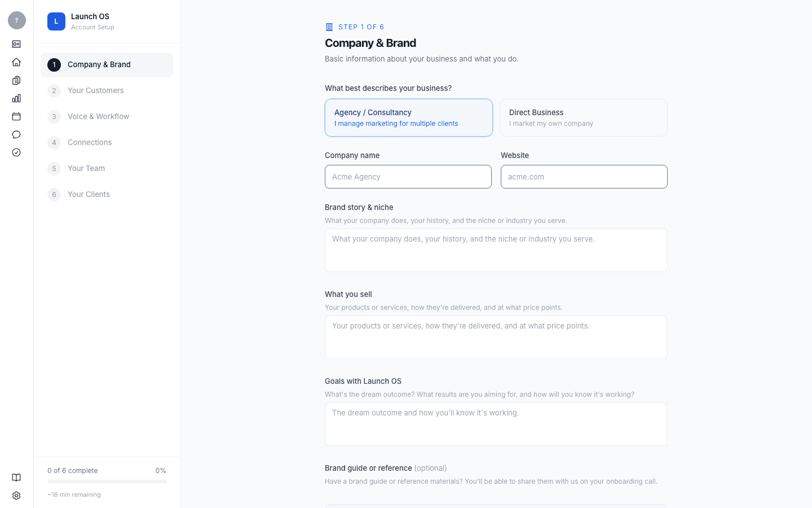This screenshot has width=812, height=508.
Task: Click the setup progress bar in sidebar
Action: (x=107, y=481)
